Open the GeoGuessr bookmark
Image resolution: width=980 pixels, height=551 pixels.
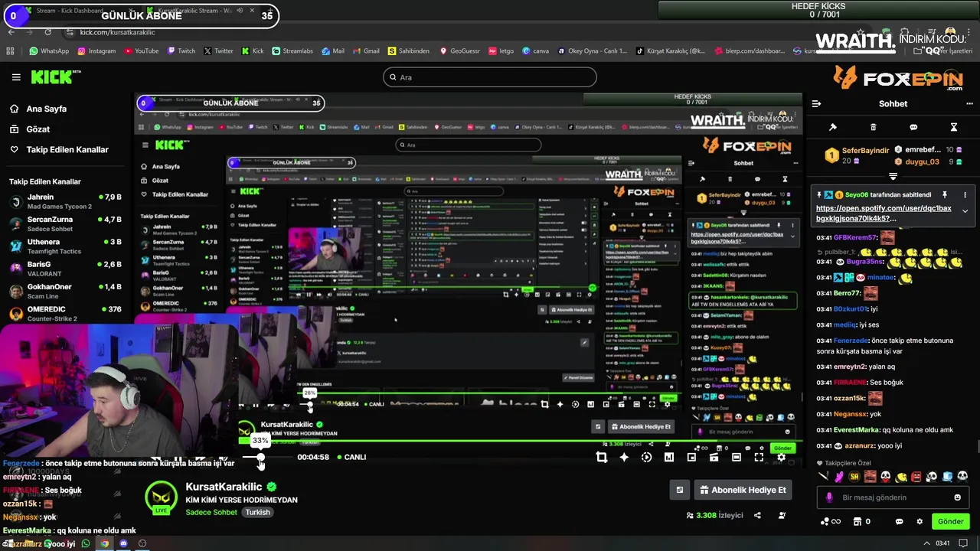pyautogui.click(x=459, y=51)
